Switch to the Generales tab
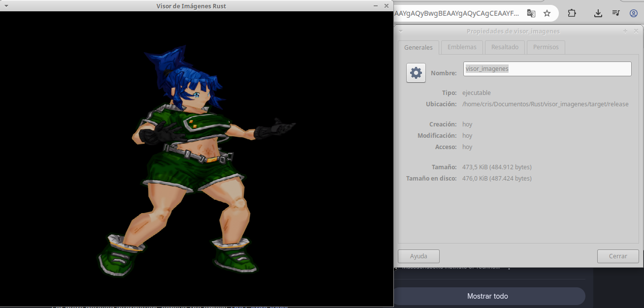This screenshot has width=644, height=308. [419, 48]
